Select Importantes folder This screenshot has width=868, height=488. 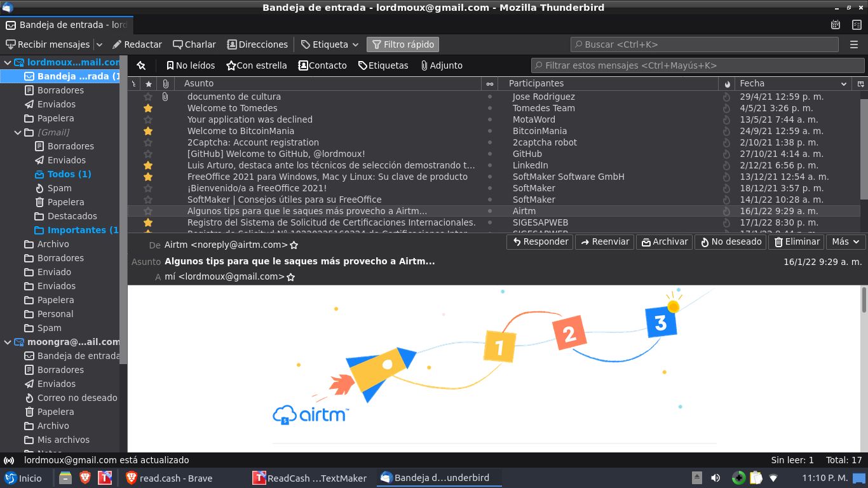(76, 230)
